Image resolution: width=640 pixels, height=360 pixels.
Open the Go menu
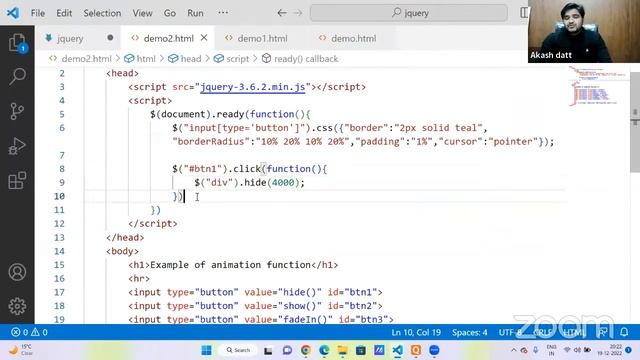pos(170,13)
